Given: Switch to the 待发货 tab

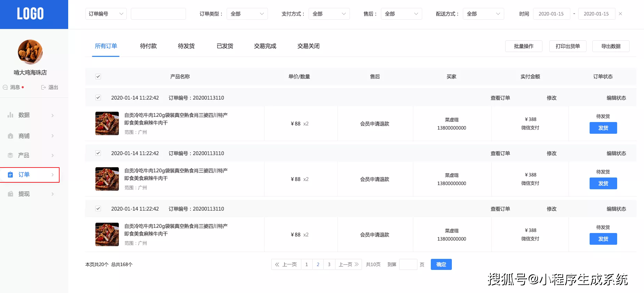Looking at the screenshot, I should click(186, 46).
